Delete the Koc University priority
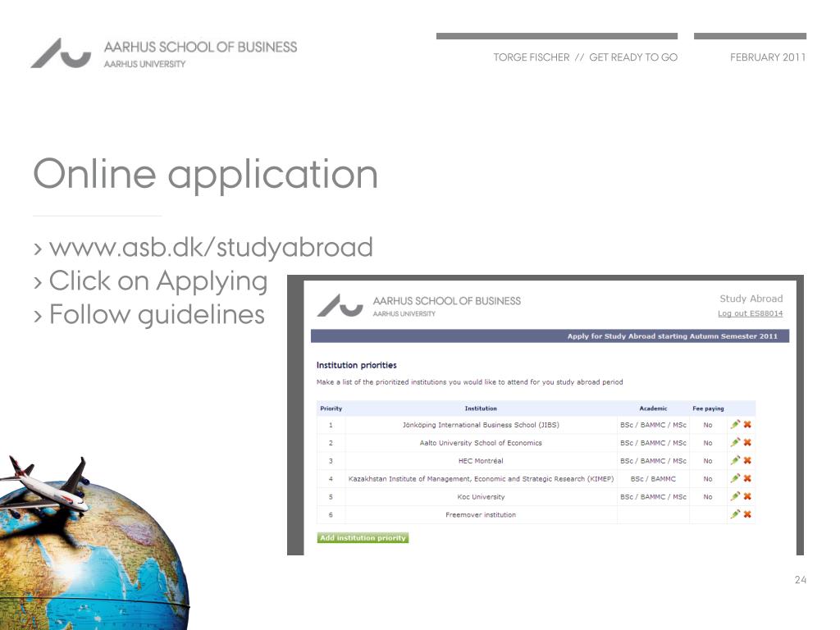 747,496
